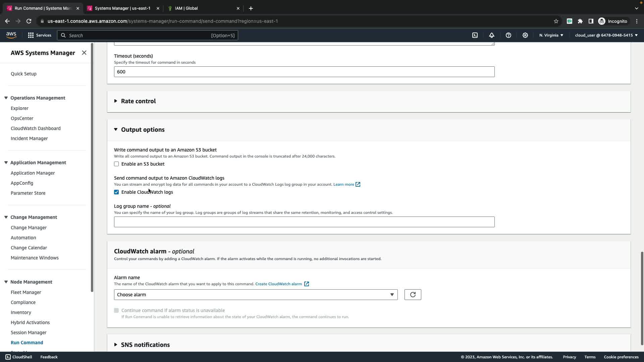Viewport: 644px width, 362px height.
Task: Click the page vertical scrollbar
Action: click(x=642, y=298)
